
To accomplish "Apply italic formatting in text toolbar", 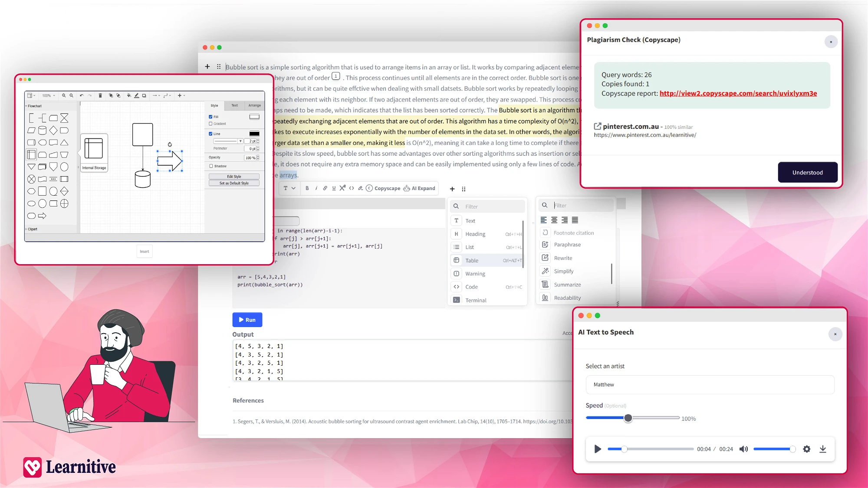I will 316,188.
